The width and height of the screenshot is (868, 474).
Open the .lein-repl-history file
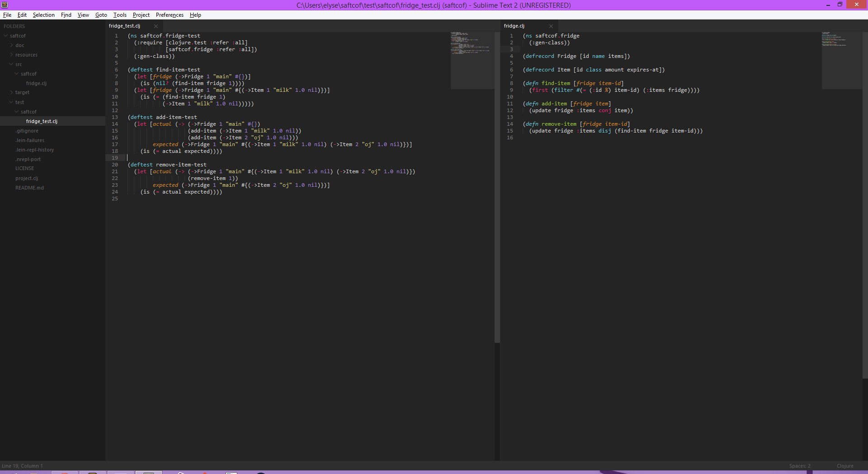35,150
